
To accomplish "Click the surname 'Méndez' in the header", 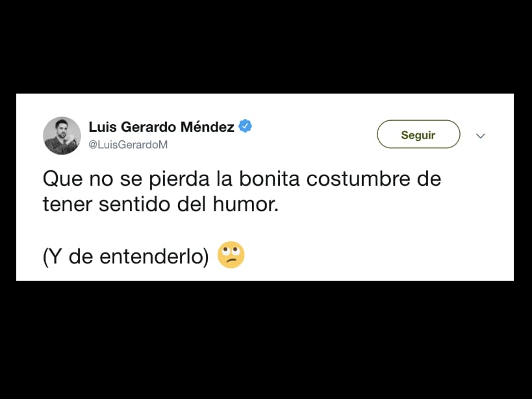I will [x=207, y=127].
